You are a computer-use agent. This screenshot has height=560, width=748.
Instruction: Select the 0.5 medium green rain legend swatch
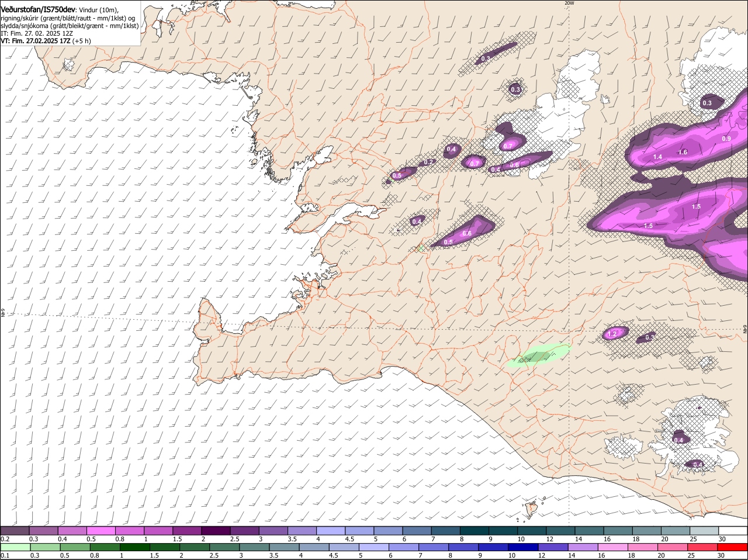(75, 547)
